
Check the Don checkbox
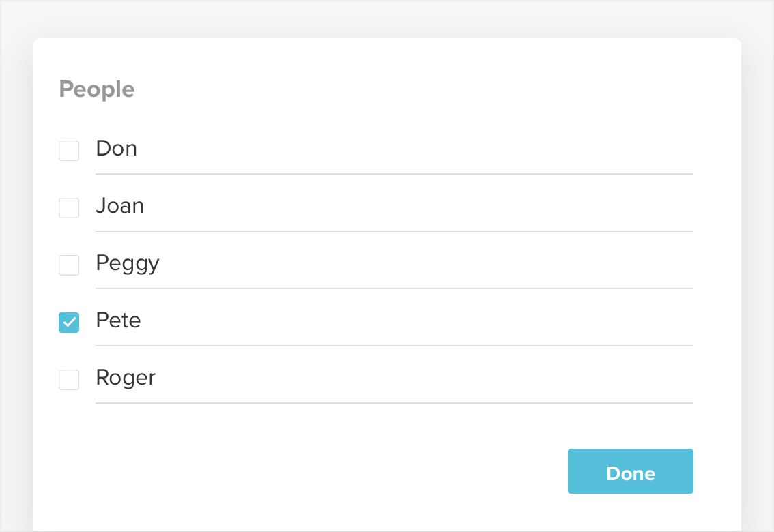(69, 151)
